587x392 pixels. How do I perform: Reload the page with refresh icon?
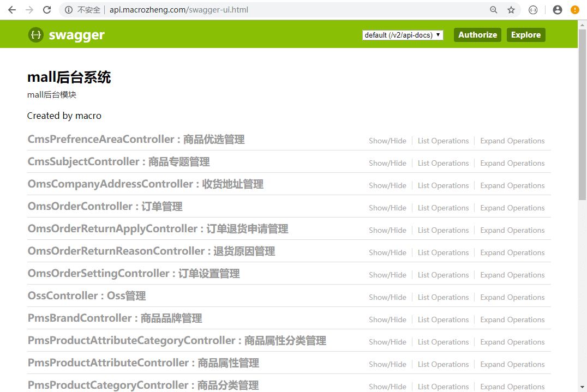[47, 10]
